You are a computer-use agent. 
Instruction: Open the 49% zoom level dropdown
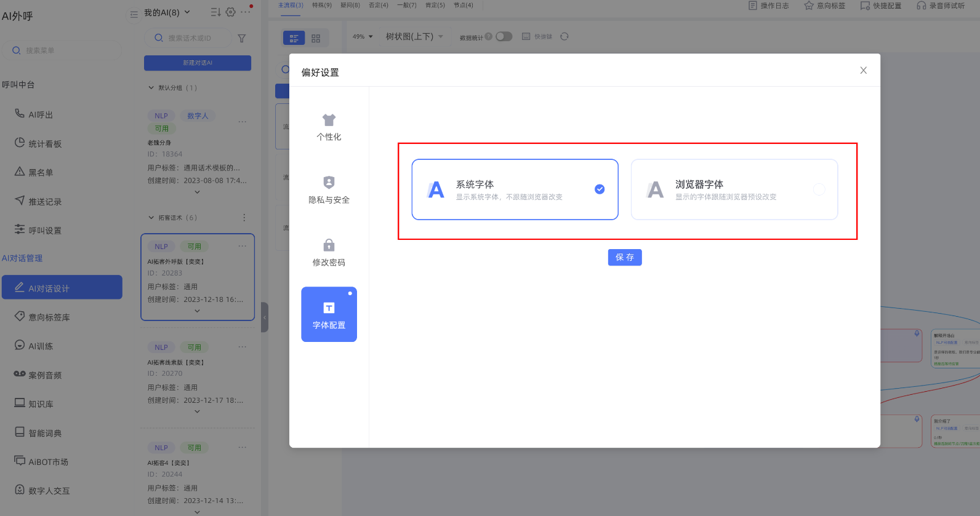tap(363, 37)
